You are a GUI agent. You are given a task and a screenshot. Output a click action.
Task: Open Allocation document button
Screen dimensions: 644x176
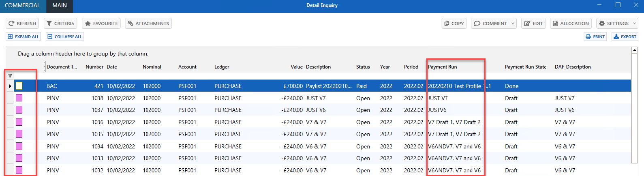click(x=571, y=24)
